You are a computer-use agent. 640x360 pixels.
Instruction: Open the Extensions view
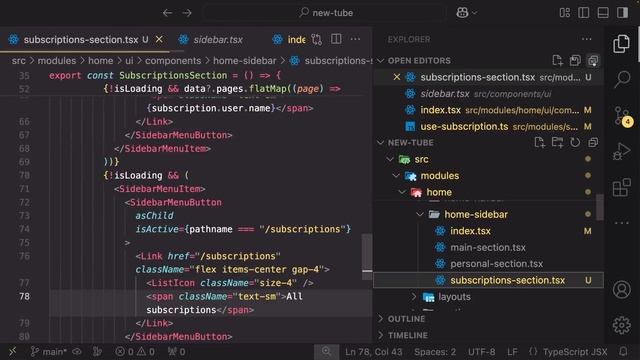point(621,188)
